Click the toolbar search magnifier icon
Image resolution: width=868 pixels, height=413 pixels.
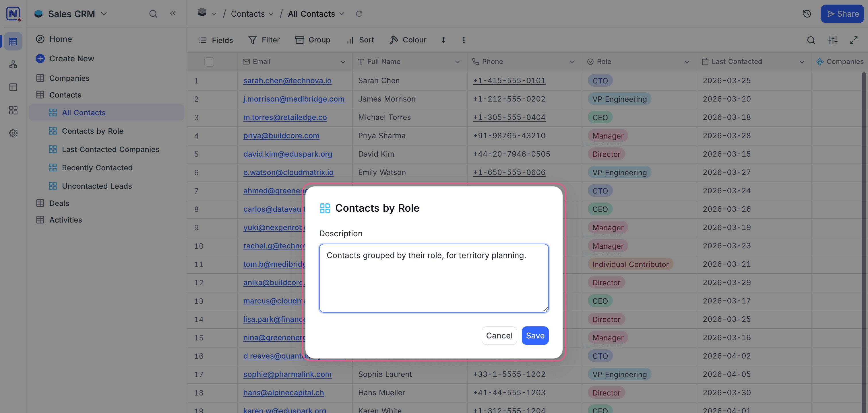[811, 40]
